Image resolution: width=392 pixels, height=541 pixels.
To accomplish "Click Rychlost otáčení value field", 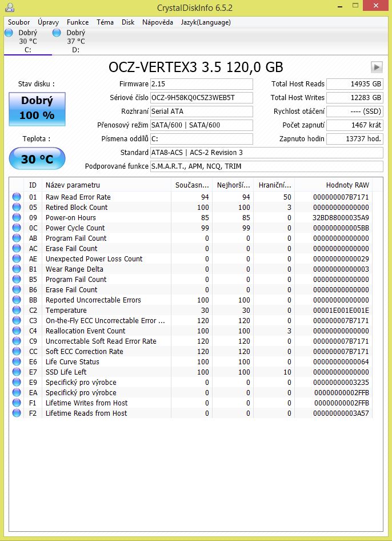I will pyautogui.click(x=355, y=112).
